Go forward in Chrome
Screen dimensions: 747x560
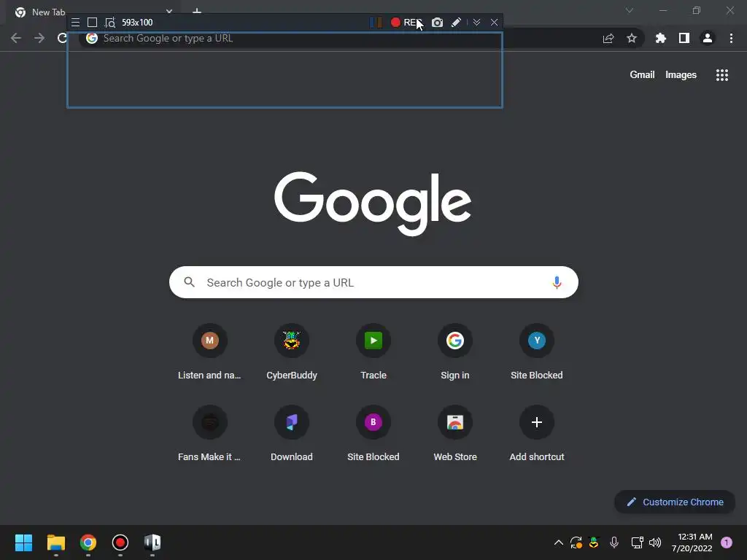[x=39, y=38]
